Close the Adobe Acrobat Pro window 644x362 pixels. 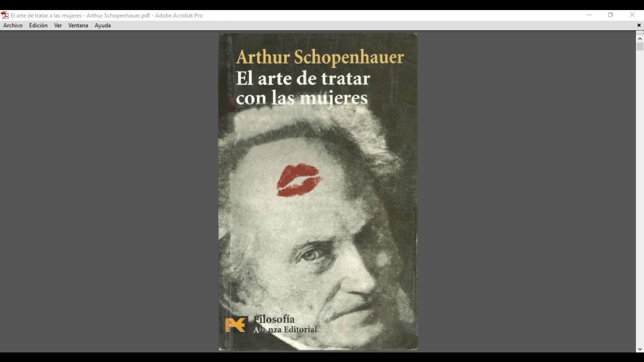[x=632, y=15]
